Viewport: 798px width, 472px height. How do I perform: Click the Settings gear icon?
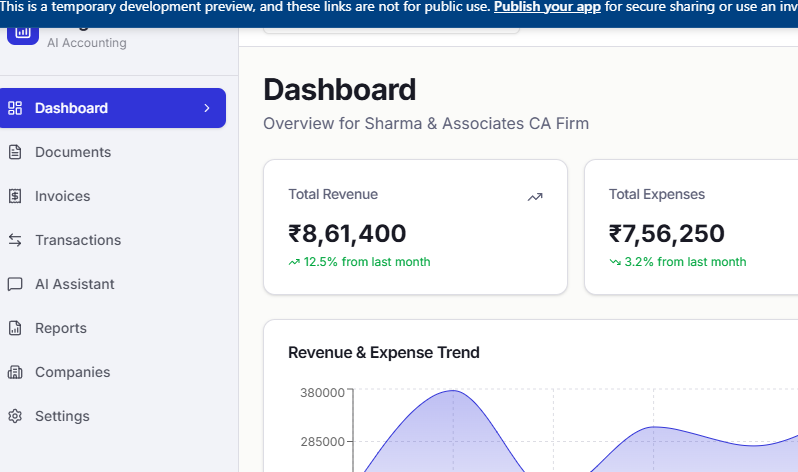(15, 416)
